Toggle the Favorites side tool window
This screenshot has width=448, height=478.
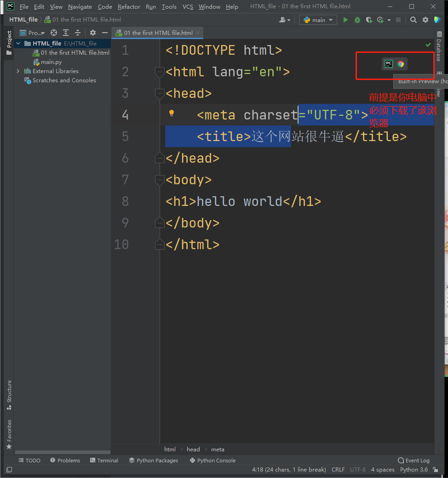pos(9,434)
